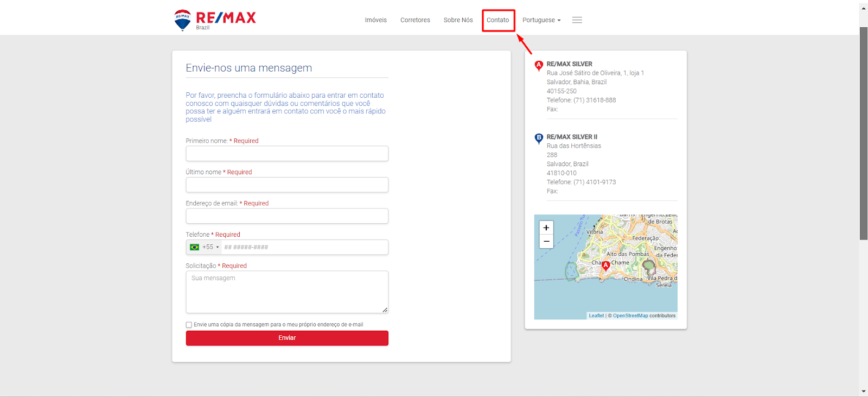This screenshot has width=868, height=397.
Task: Click the postal code 40155-250
Action: pyautogui.click(x=561, y=91)
